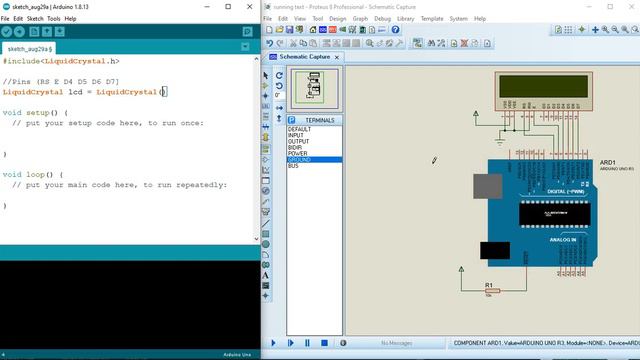Click Proteus New Project icon
This screenshot has width=640, height=360.
[x=269, y=30]
